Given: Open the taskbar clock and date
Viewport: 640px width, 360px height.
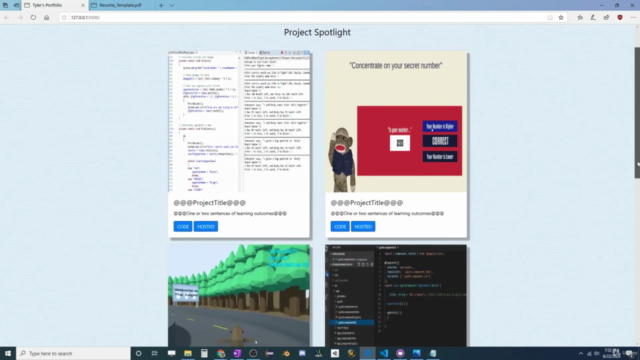Looking at the screenshot, I should (611, 353).
